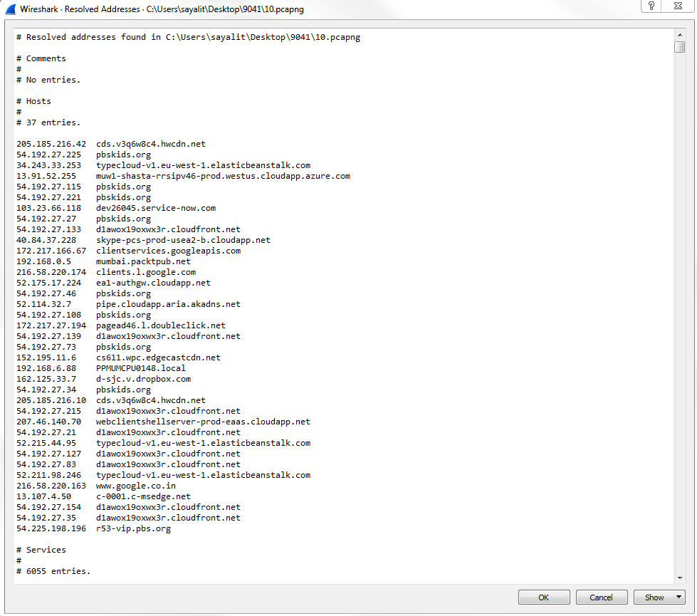Viewport: 697px width, 616px height.
Task: Click dev26045.service-now.com hostname
Action: pos(156,208)
